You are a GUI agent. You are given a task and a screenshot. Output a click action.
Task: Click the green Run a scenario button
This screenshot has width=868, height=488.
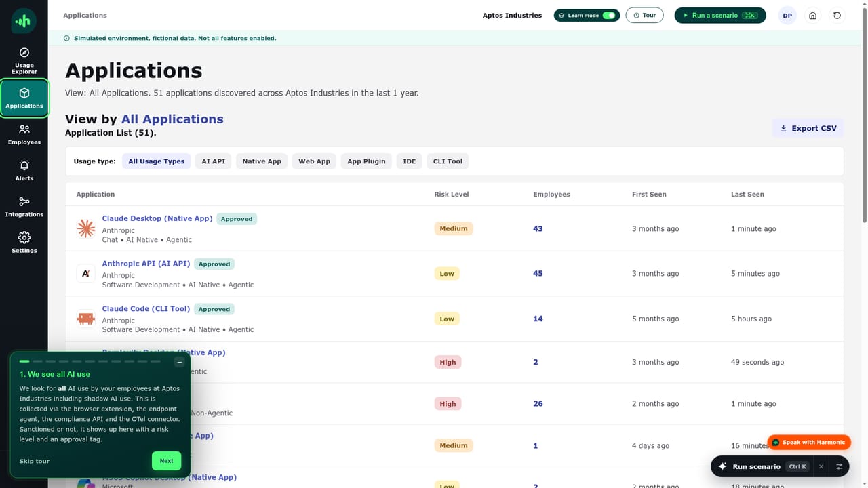tap(720, 16)
